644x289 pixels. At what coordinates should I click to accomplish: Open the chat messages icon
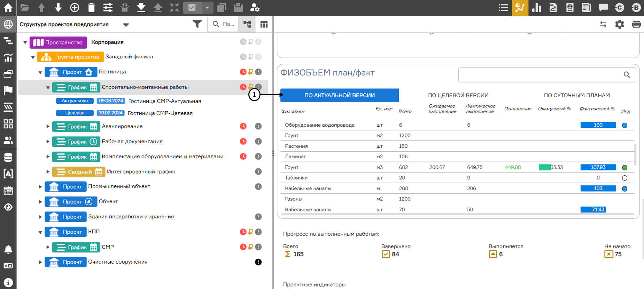603,7
